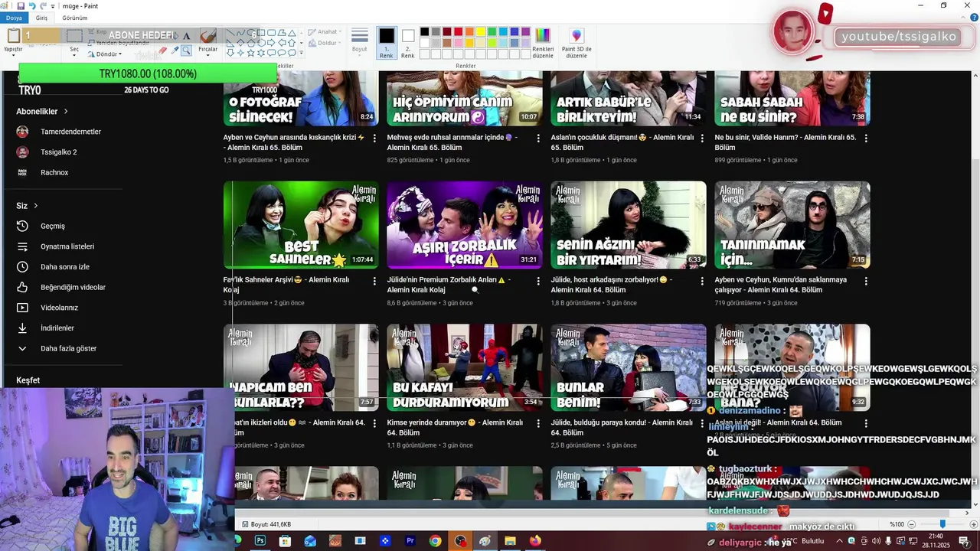Select the Text tool (A) in Paint
Viewport: 980px width, 551px height.
186,36
